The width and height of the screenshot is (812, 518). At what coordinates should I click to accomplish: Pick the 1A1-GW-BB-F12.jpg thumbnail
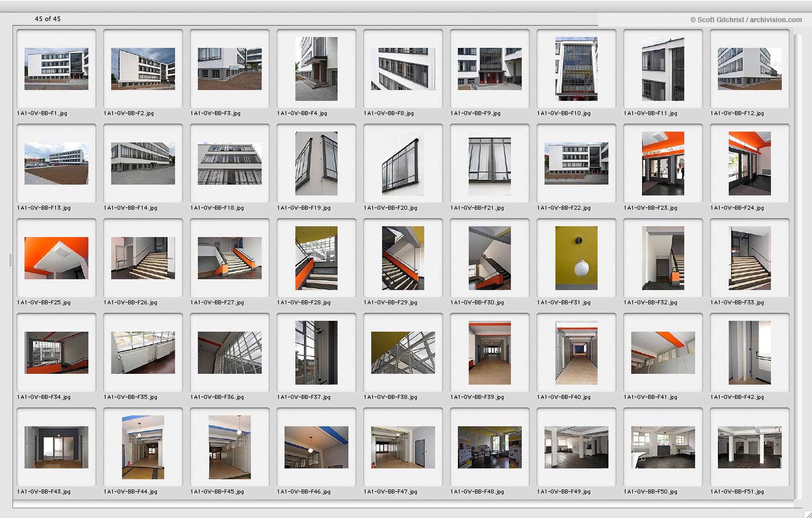tap(750, 69)
